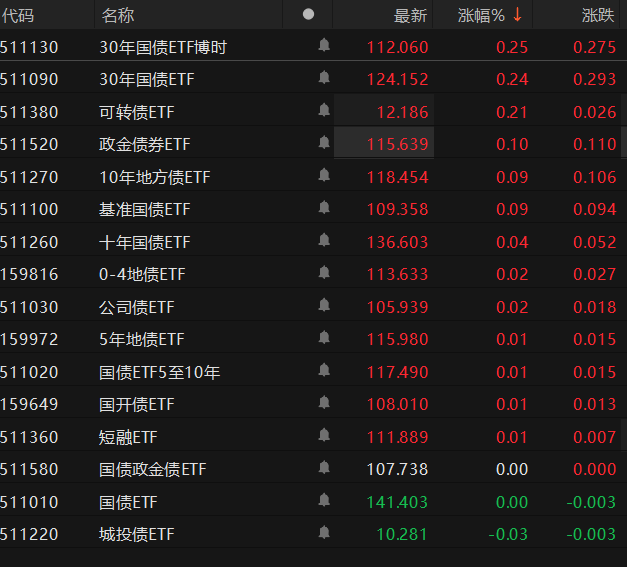This screenshot has width=627, height=567.
Task: Toggle 涨幅% sort direction arrow
Action: pos(517,15)
